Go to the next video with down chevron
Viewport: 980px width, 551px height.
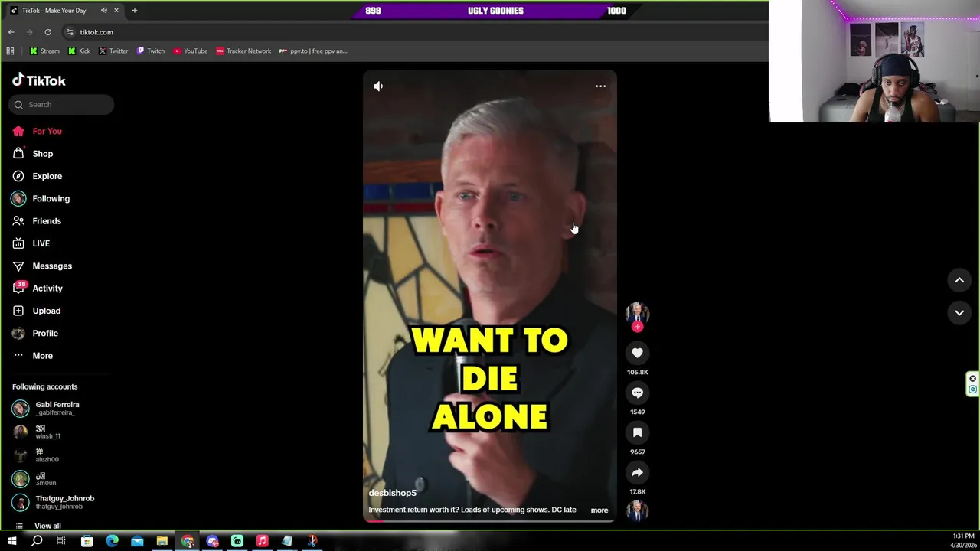pyautogui.click(x=959, y=312)
